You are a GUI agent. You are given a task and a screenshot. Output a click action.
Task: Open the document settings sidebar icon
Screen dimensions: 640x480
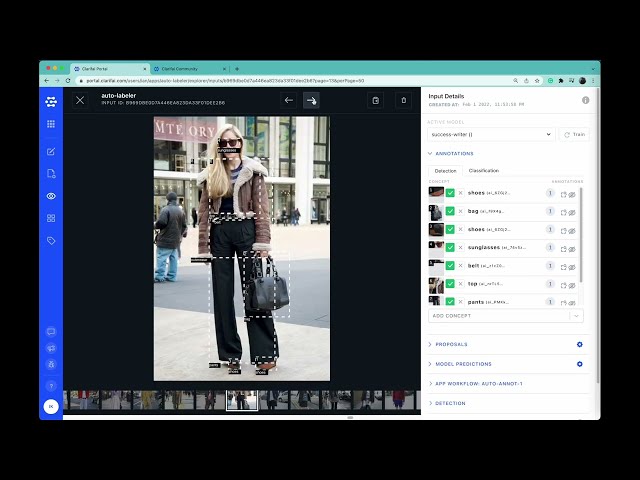[51, 174]
